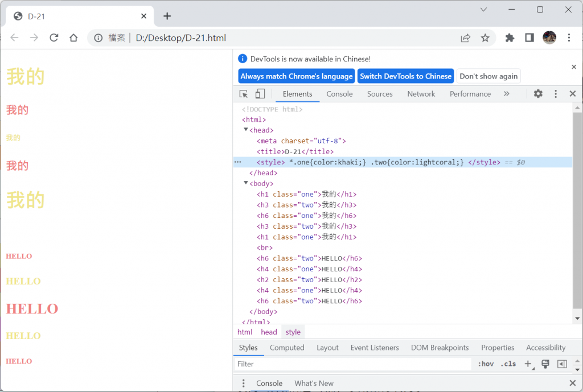Screen dimensions: 583x392
Task: Select the style element row
Action: point(403,162)
